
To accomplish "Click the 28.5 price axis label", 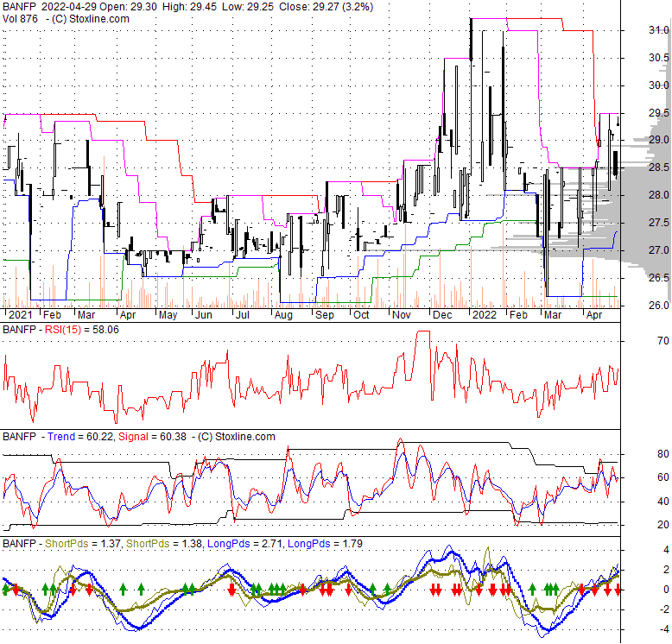I will coord(659,167).
